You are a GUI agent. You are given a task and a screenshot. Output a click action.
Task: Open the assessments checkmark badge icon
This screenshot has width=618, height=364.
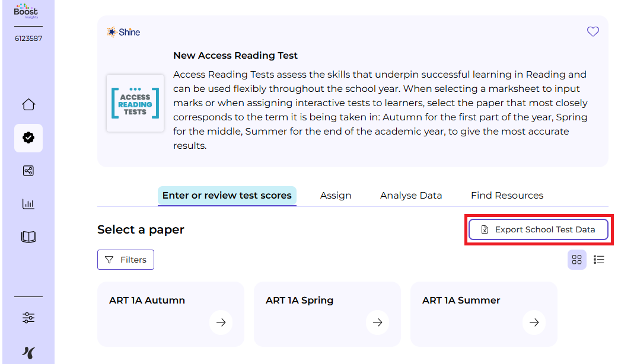(28, 138)
